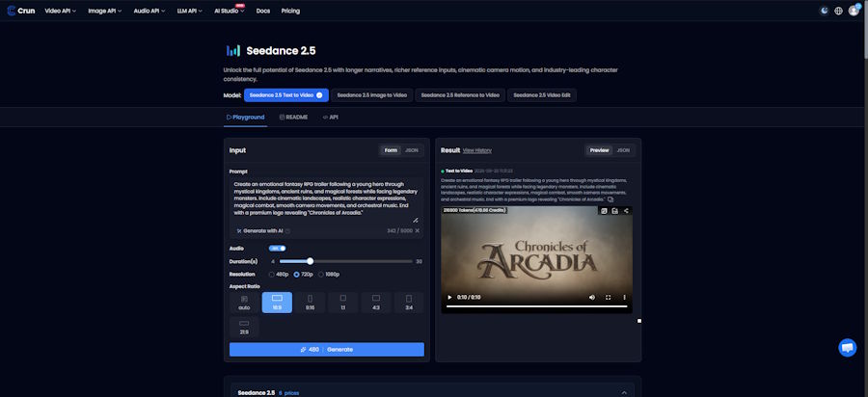Viewport: 868px width, 397px height.
Task: Select the 720p resolution option
Action: click(304, 275)
